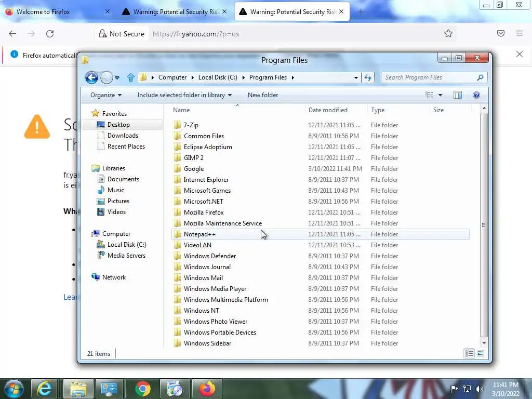Viewport: 532px width, 399px height.
Task: Open a new Firefox tab
Action: coord(361,12)
